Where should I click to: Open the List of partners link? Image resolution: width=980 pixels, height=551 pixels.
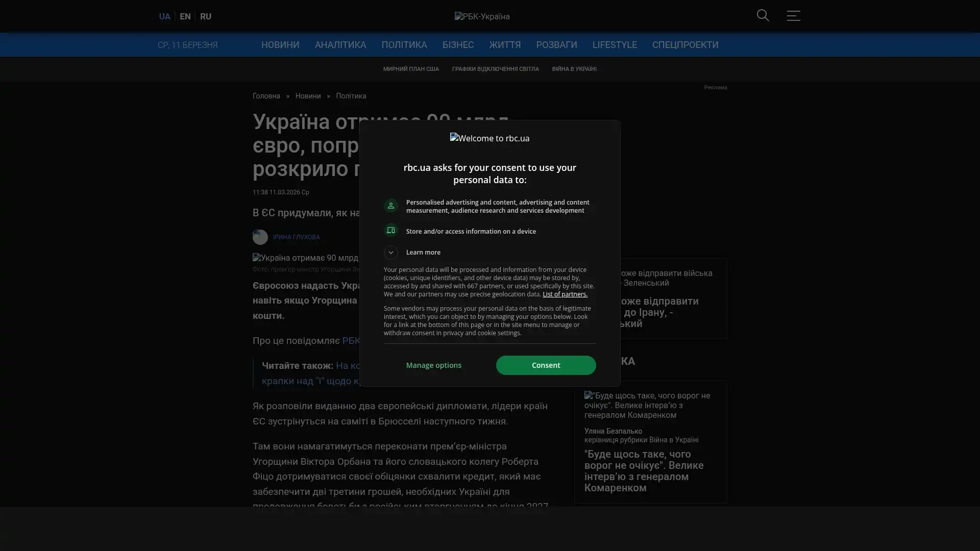click(x=565, y=294)
